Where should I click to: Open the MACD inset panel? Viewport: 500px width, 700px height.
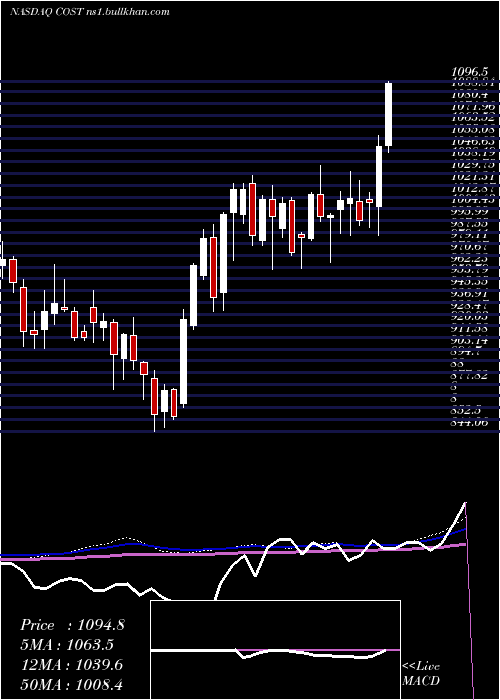coord(275,650)
